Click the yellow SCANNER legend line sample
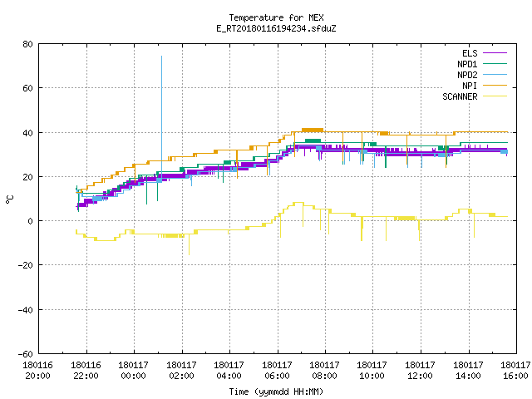532x399 pixels. 495,96
